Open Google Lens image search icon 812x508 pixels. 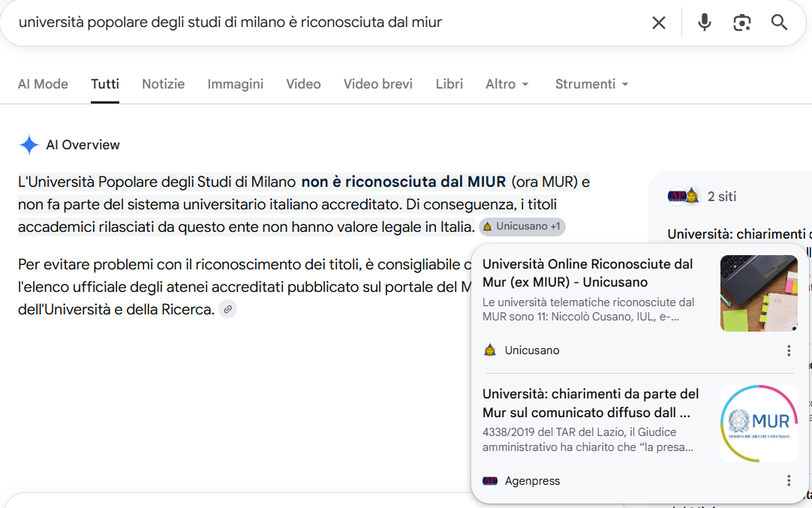(x=742, y=23)
